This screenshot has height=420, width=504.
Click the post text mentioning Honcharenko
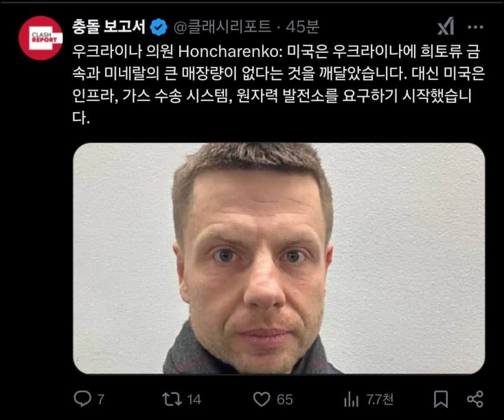pos(278,85)
